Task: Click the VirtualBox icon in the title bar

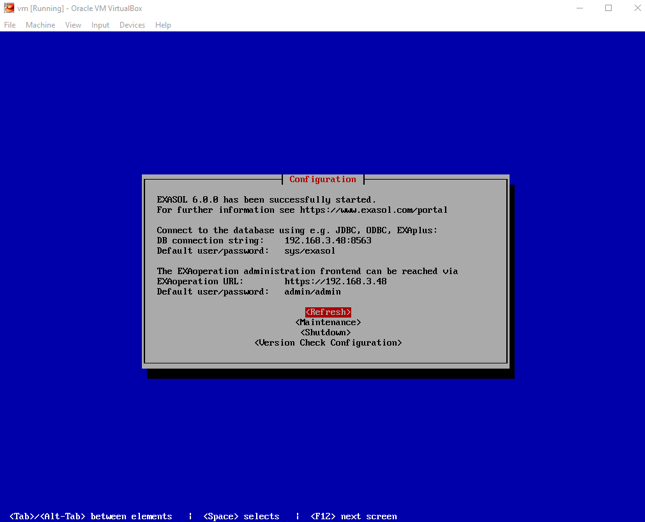Action: pos(9,8)
